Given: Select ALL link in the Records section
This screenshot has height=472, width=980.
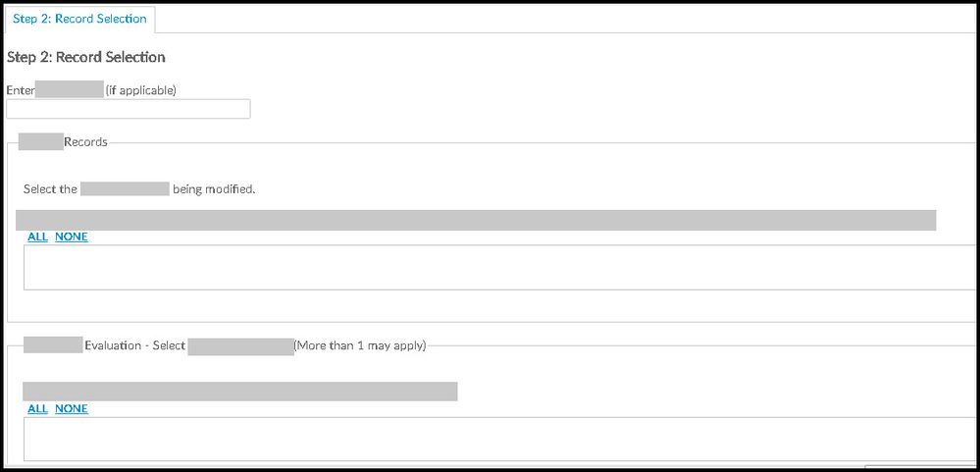Looking at the screenshot, I should tap(37, 236).
